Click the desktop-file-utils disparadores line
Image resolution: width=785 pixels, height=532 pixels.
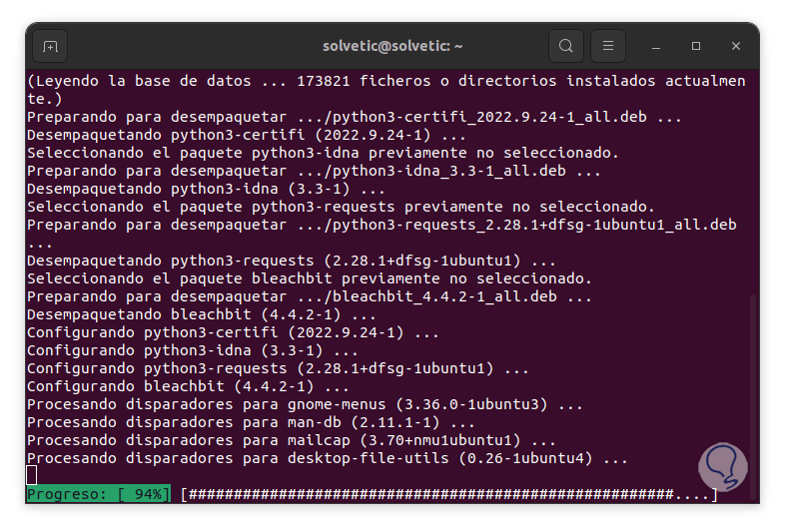(x=327, y=458)
